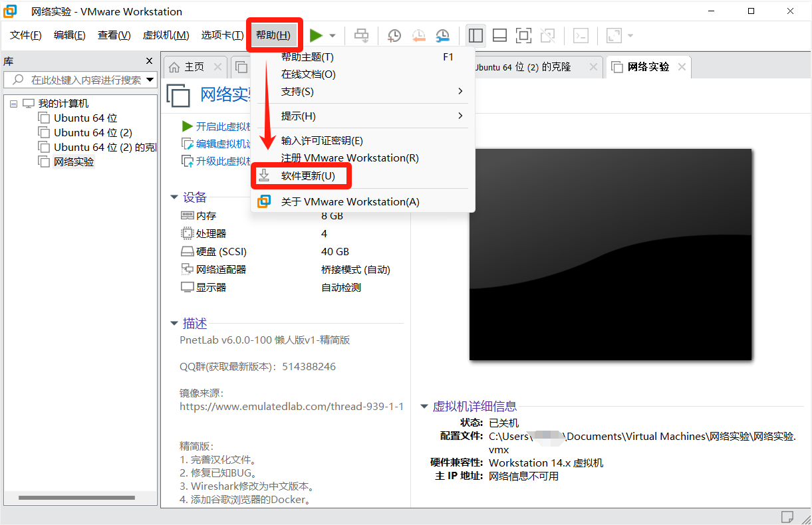Click the green power on VM button

tap(317, 35)
